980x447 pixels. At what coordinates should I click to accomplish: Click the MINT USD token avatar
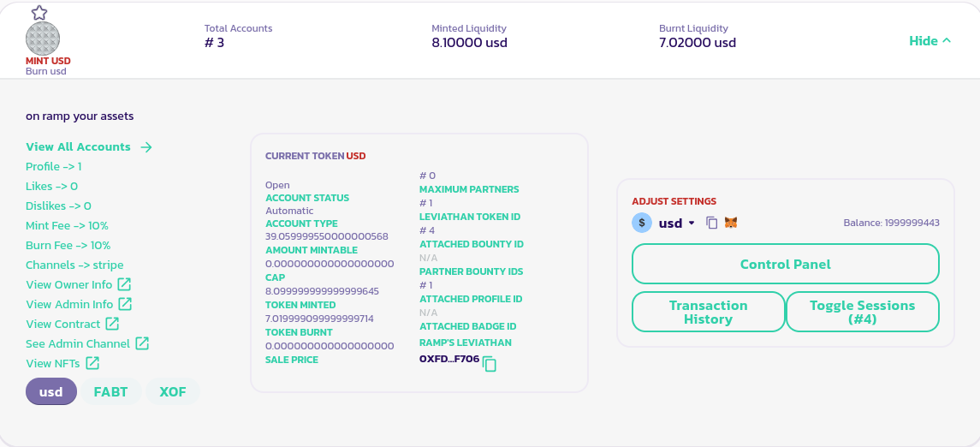click(43, 39)
